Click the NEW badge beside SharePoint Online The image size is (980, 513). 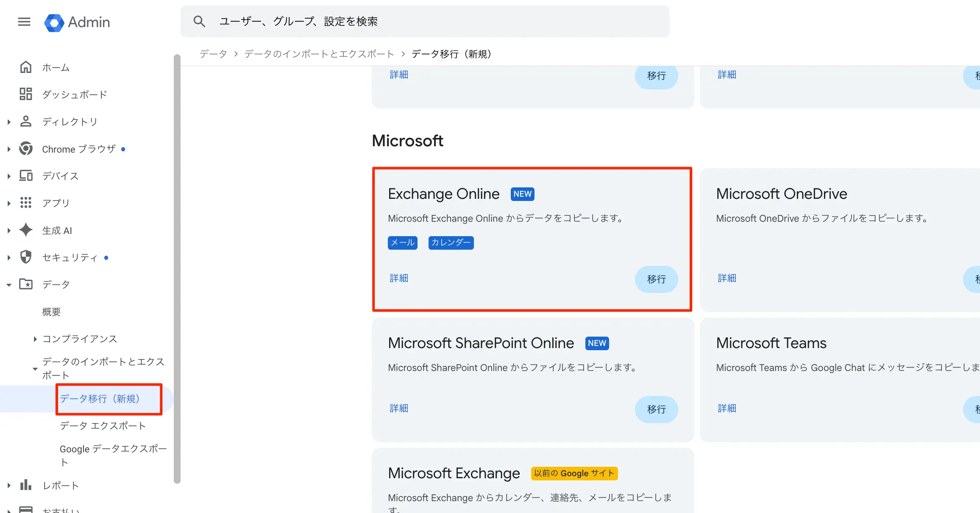click(x=597, y=343)
